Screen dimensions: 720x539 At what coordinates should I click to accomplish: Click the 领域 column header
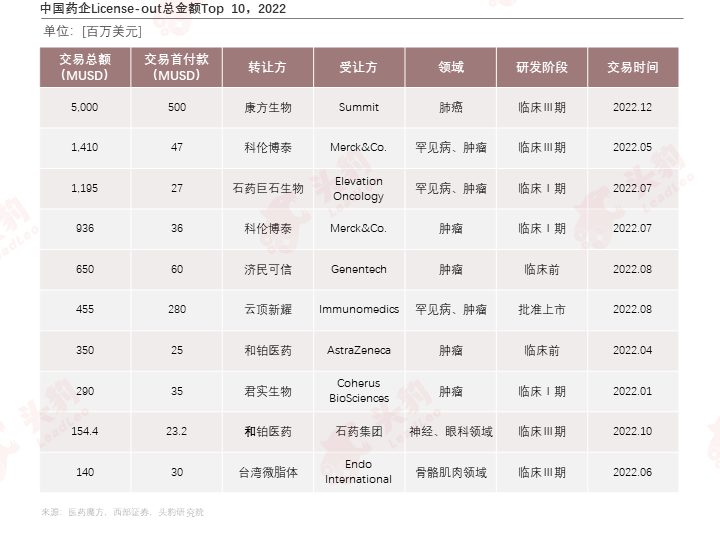click(x=450, y=67)
